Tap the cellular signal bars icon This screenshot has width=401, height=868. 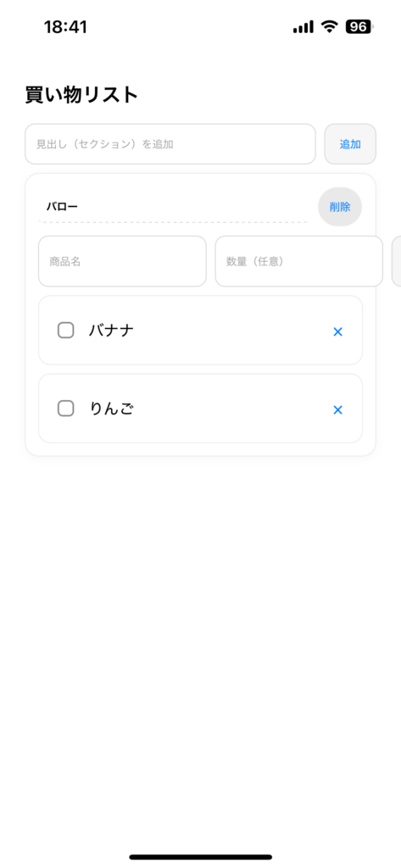click(x=304, y=26)
